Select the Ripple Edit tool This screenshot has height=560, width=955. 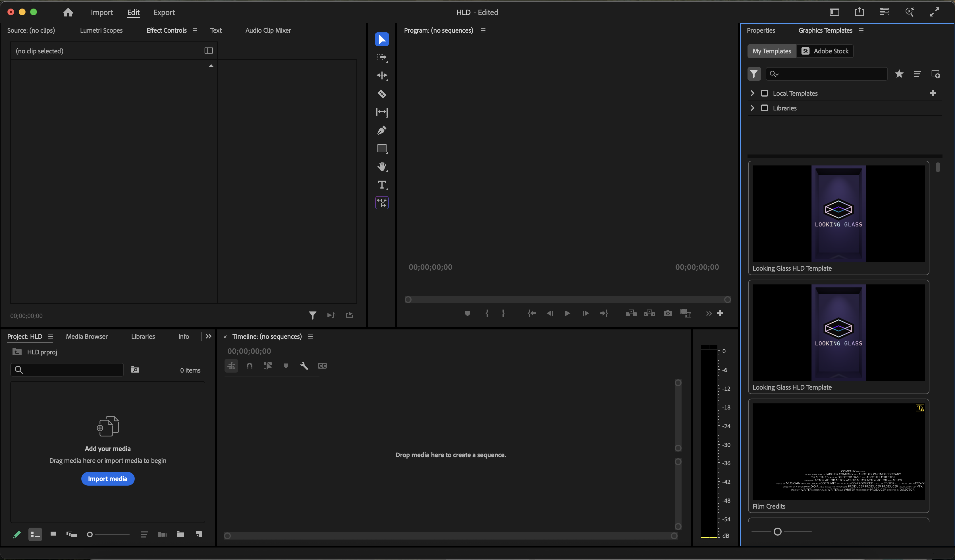382,76
